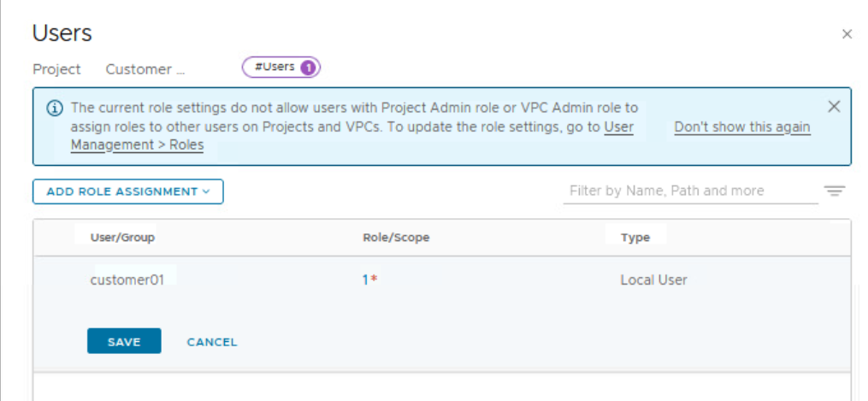The width and height of the screenshot is (868, 401).
Task: Close the Users dialog with X
Action: (847, 34)
